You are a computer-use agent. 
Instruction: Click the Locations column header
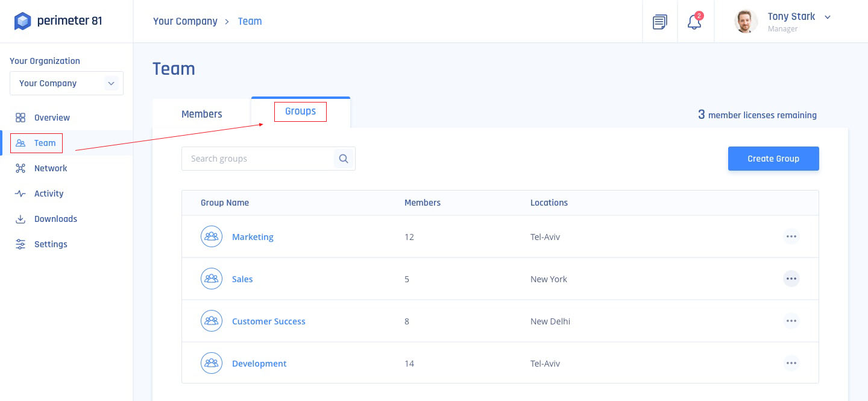[549, 203]
